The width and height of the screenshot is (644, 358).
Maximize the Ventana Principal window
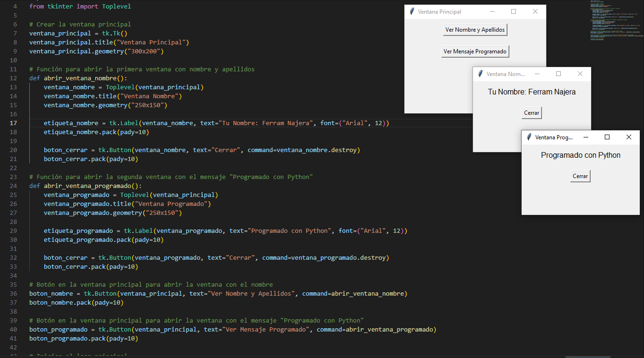[x=514, y=12]
